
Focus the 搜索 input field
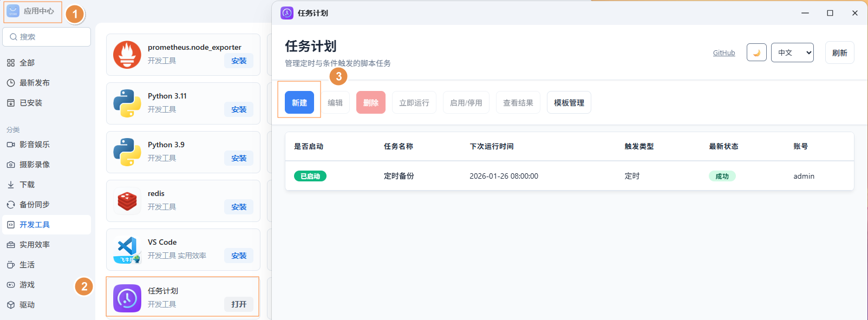(x=47, y=37)
